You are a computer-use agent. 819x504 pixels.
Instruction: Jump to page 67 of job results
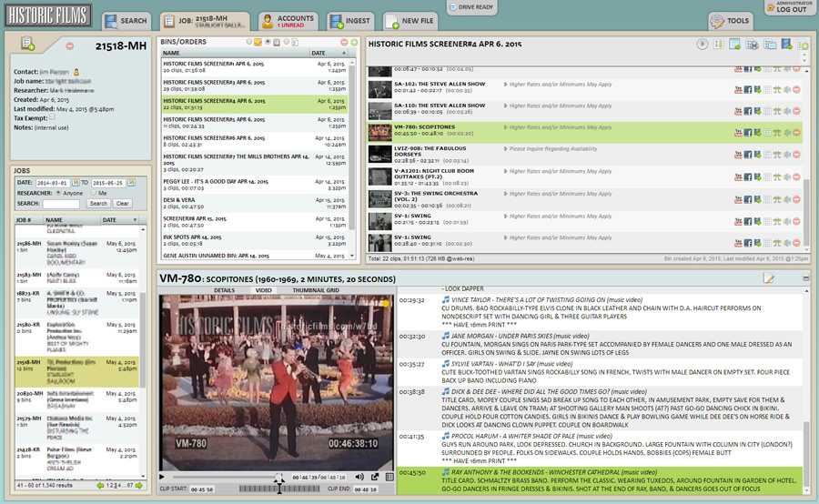coord(130,486)
